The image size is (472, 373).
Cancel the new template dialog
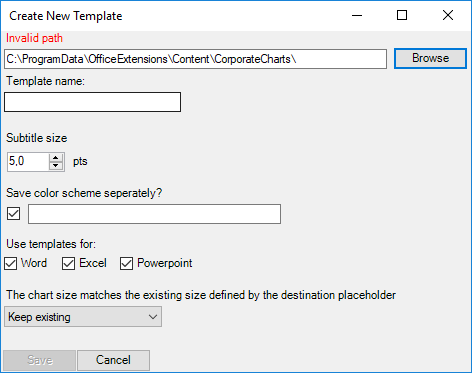point(113,360)
